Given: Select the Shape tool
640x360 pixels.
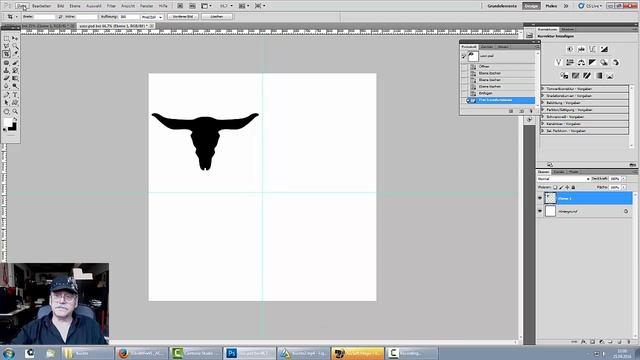Looking at the screenshot, I should [x=15, y=102].
